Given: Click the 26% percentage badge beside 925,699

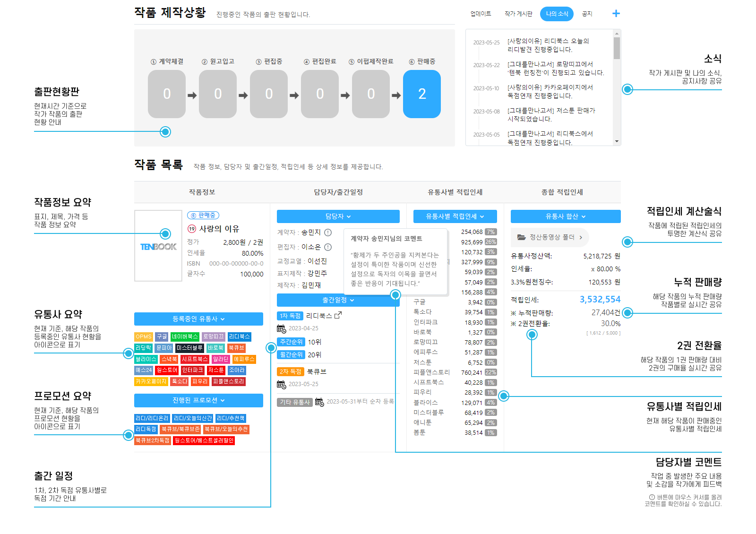Looking at the screenshot, I should point(491,242).
